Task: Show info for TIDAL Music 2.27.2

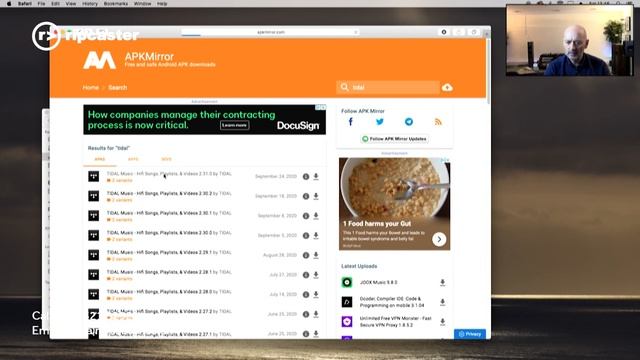Action: (306, 314)
